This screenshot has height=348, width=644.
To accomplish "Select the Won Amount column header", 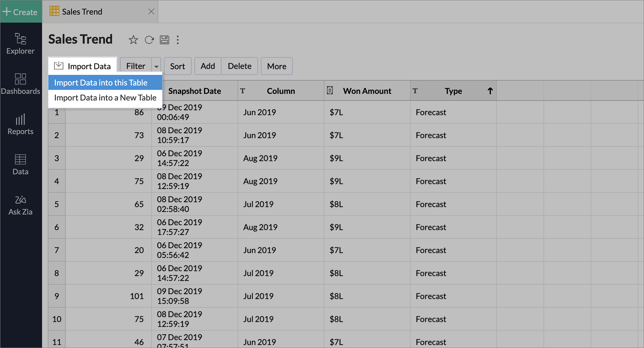I will 367,91.
